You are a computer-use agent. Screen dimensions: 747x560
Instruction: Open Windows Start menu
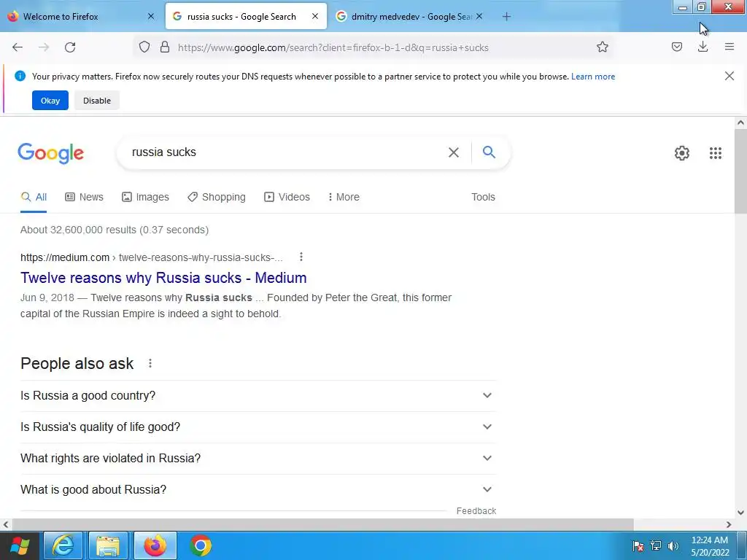20,545
